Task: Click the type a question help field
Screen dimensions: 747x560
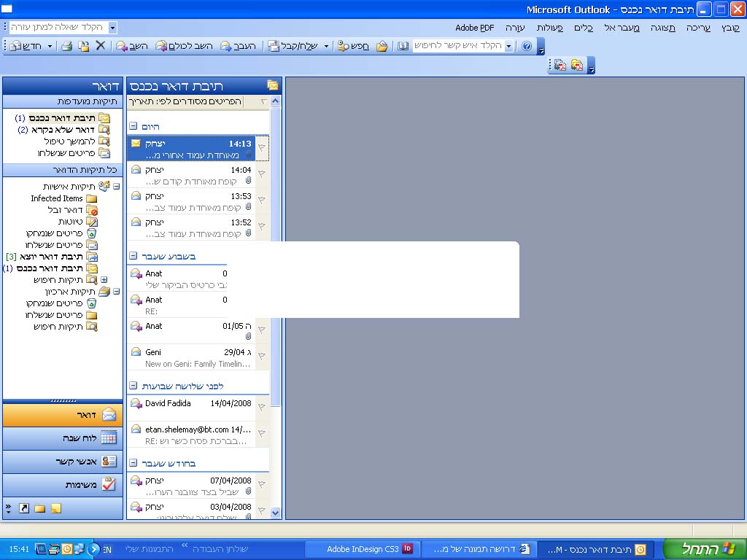Action: (x=58, y=27)
